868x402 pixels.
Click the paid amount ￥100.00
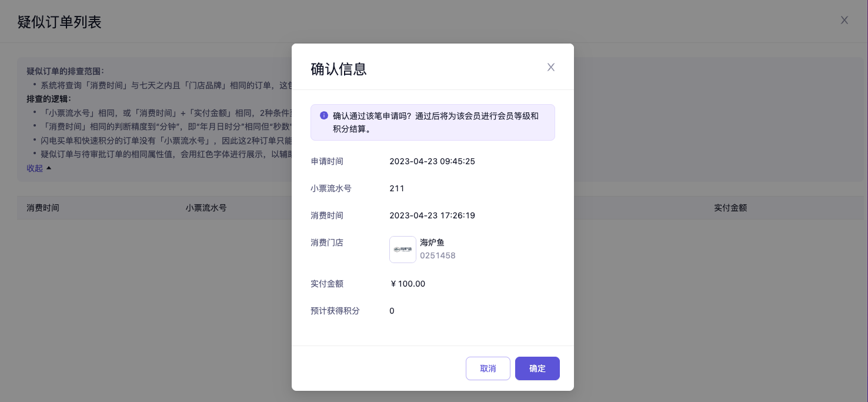(408, 284)
